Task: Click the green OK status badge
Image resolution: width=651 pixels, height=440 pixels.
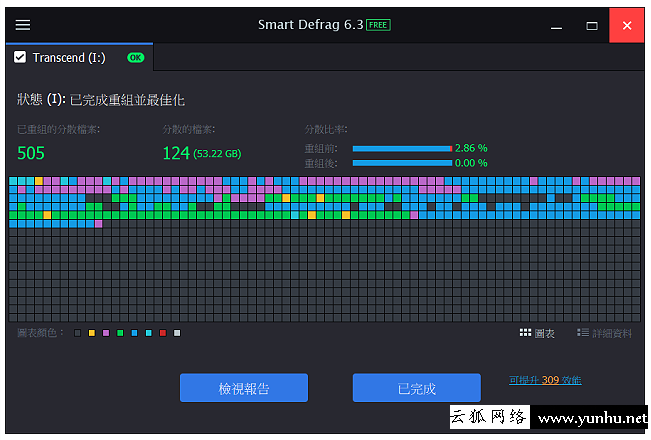Action: tap(136, 58)
